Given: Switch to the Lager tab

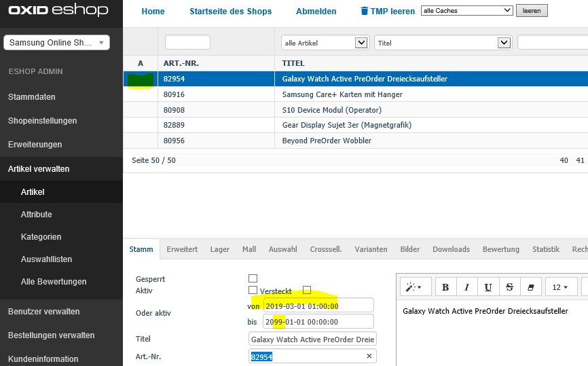Looking at the screenshot, I should (219, 249).
